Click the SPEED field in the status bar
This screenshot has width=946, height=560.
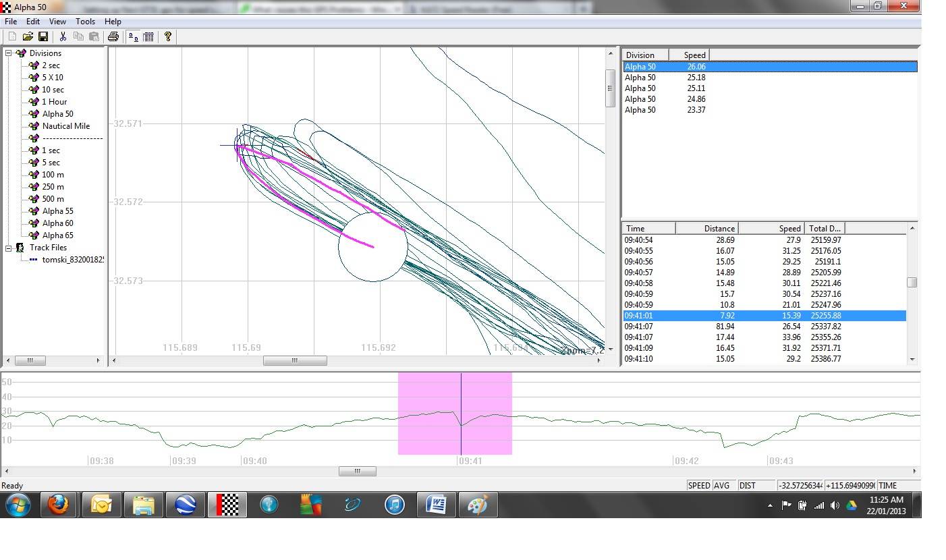699,485
